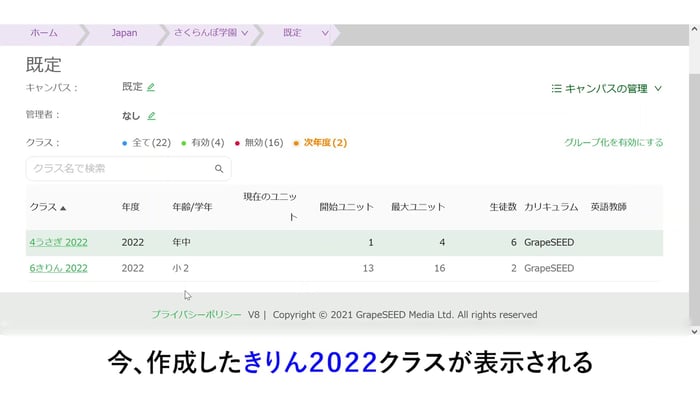
Task: Filter classes by 有効(4)
Action: pyautogui.click(x=203, y=142)
